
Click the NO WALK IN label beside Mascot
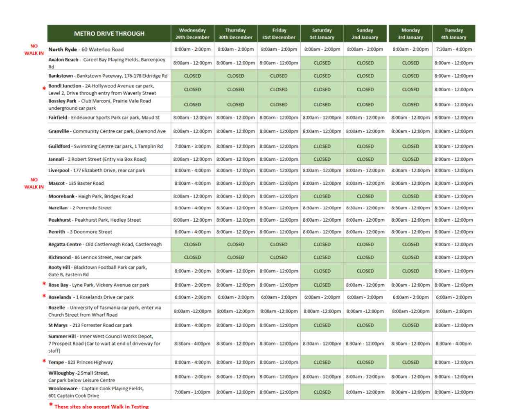tap(34, 183)
